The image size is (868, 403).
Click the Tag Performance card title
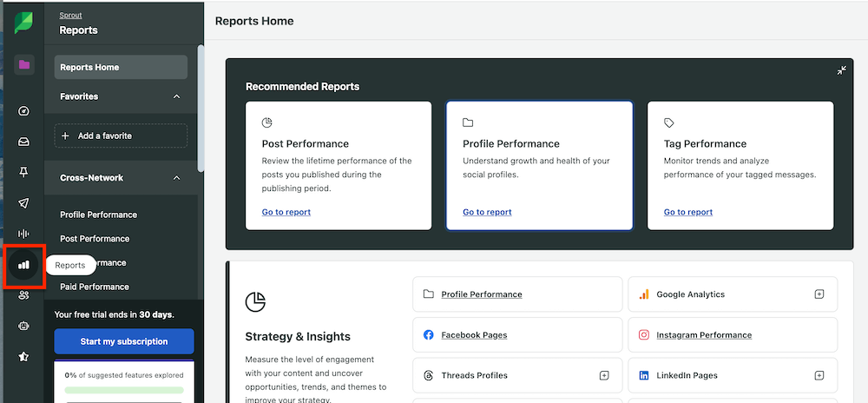tap(705, 144)
